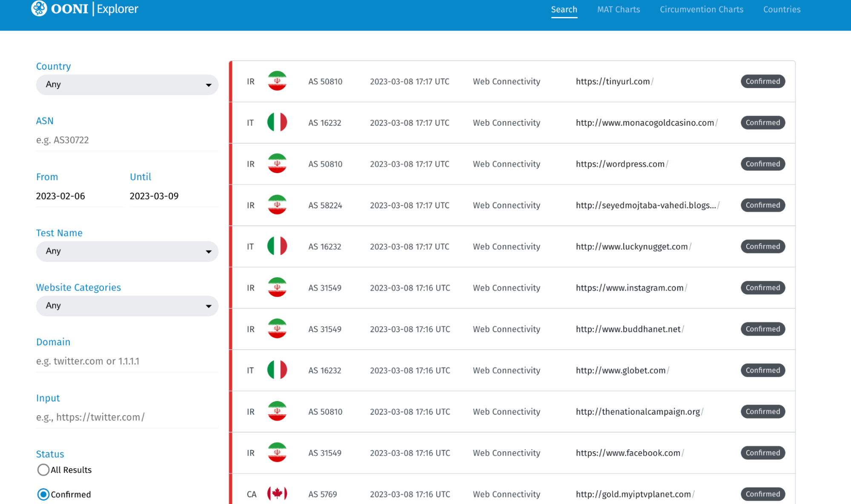
Task: Click the Domain input field
Action: pos(127,361)
